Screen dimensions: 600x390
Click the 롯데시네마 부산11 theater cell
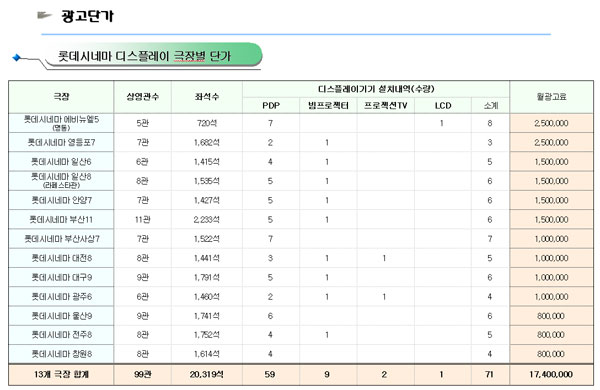pyautogui.click(x=61, y=220)
